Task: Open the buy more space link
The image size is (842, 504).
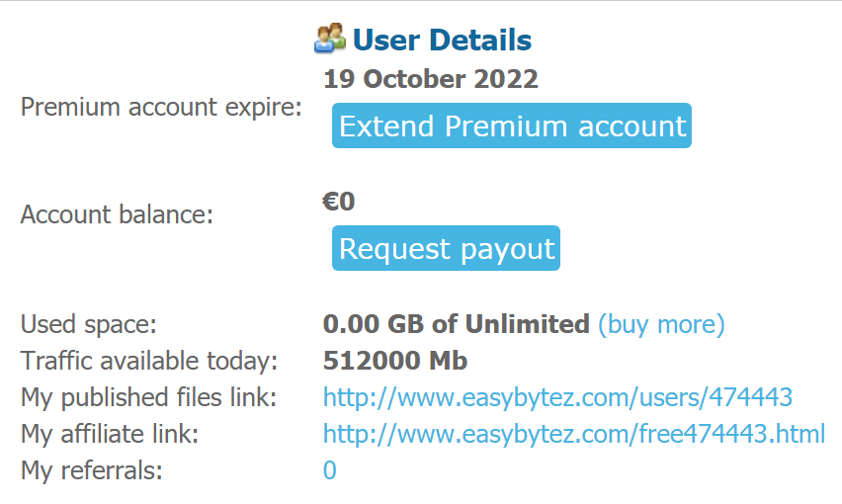Action: coord(661,324)
